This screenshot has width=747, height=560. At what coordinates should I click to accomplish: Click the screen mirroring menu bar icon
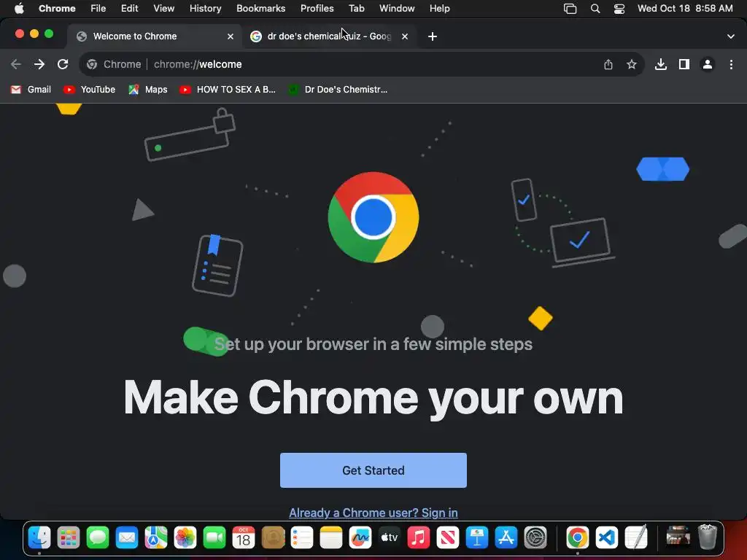coord(570,9)
